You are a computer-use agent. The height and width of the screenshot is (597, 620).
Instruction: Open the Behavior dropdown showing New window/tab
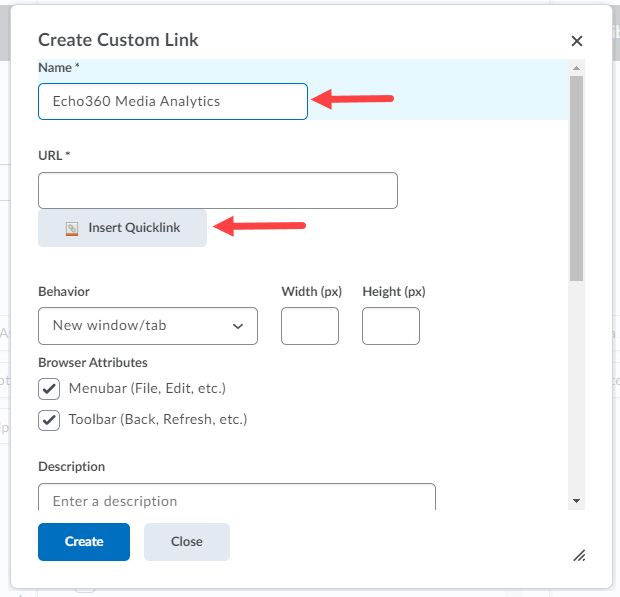coord(148,326)
